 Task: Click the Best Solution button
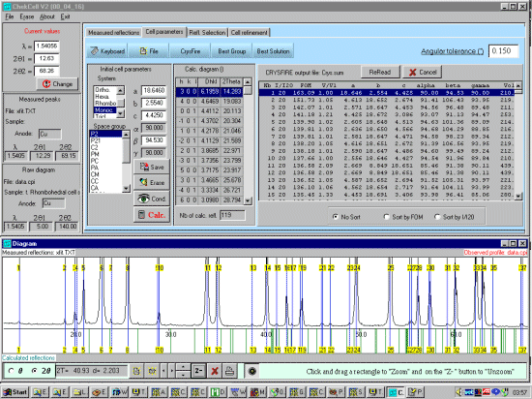[273, 51]
